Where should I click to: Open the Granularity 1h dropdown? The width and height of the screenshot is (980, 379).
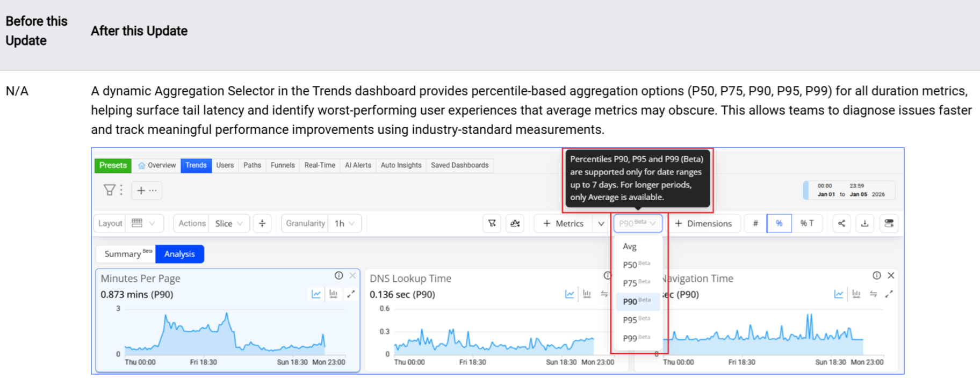click(x=344, y=223)
